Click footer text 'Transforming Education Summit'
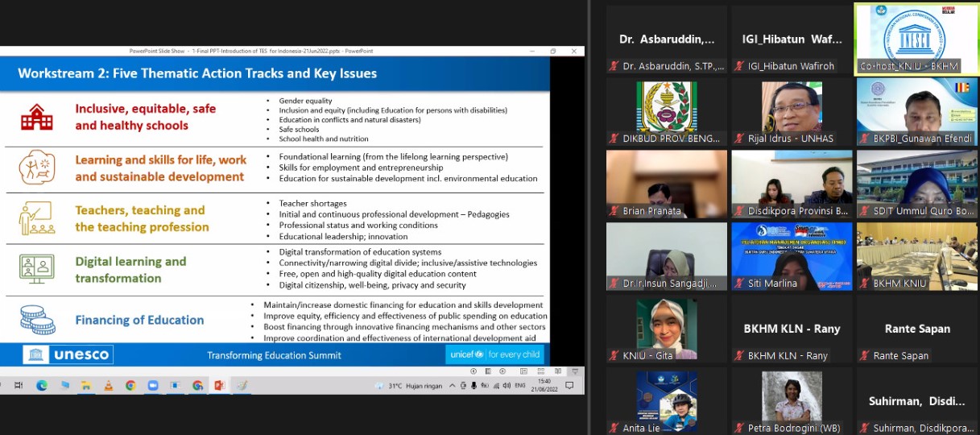 coord(274,355)
